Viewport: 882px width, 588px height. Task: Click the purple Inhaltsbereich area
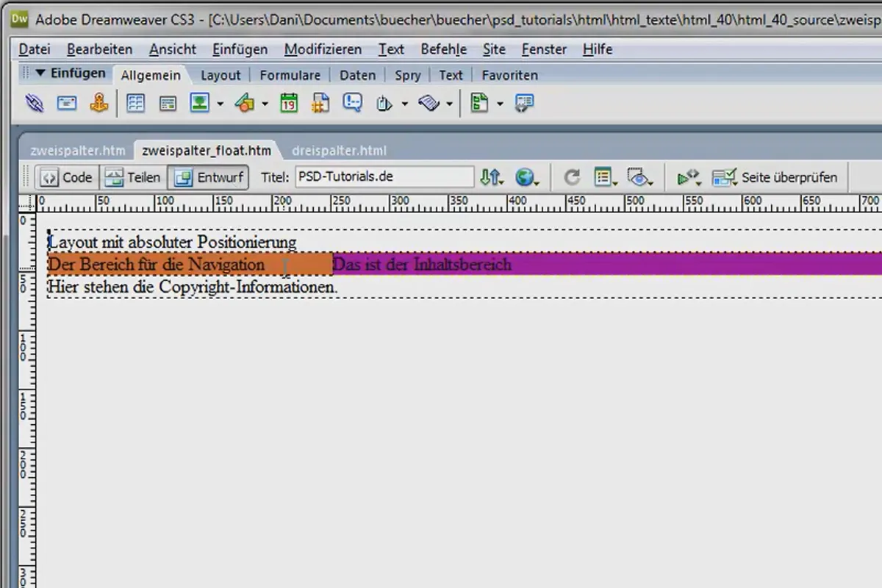click(607, 264)
